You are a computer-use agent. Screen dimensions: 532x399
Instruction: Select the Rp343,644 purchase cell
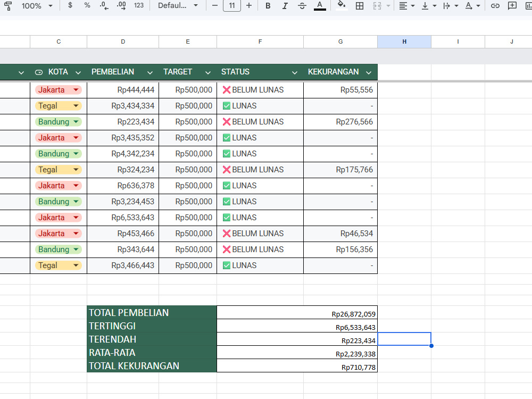point(123,250)
